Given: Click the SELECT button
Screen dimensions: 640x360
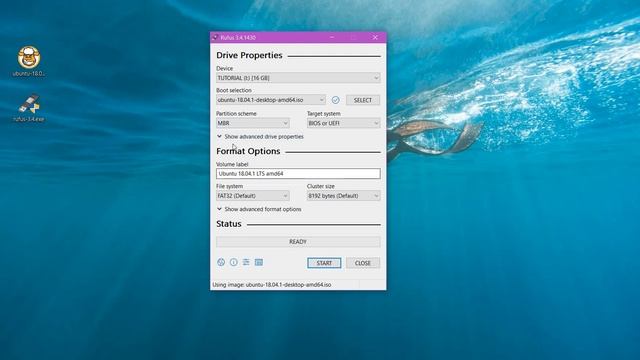Looking at the screenshot, I should tap(363, 100).
